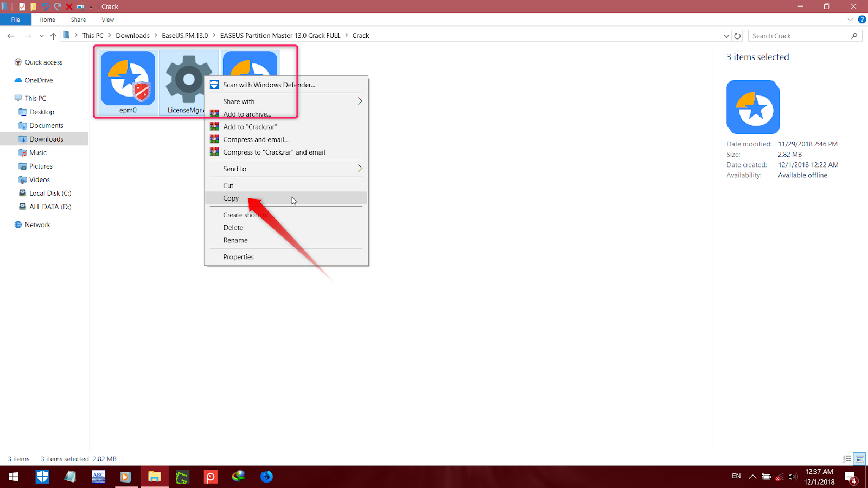868x488 pixels.
Task: Choose Compress to "Crack.rar" and email
Action: tap(286, 152)
